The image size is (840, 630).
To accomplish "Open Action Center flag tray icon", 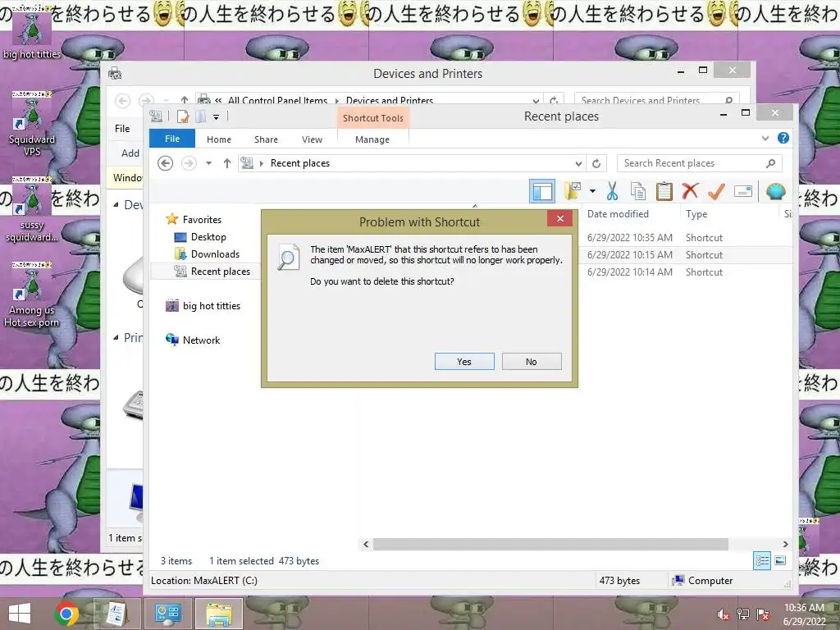I will (763, 614).
